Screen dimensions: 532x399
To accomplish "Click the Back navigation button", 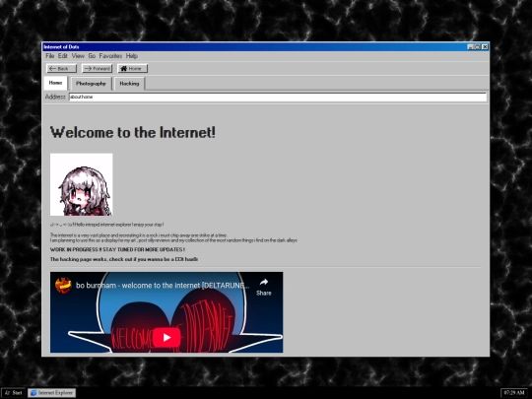I will point(61,69).
